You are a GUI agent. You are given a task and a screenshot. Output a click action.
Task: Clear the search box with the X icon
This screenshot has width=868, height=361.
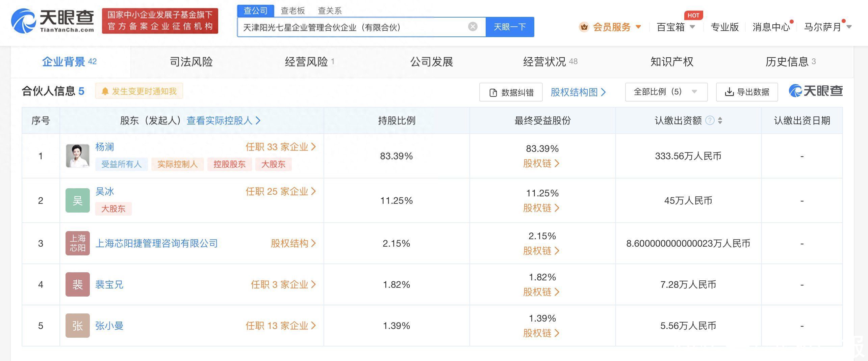tap(473, 27)
